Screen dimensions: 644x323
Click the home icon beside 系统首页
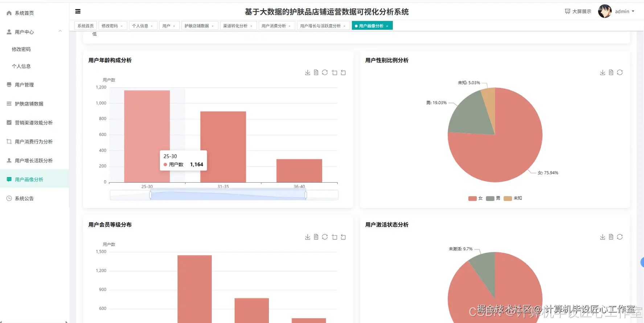click(x=9, y=13)
